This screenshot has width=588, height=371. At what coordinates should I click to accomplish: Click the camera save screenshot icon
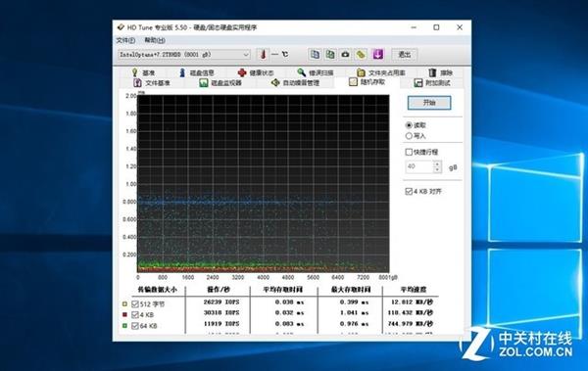coord(345,55)
